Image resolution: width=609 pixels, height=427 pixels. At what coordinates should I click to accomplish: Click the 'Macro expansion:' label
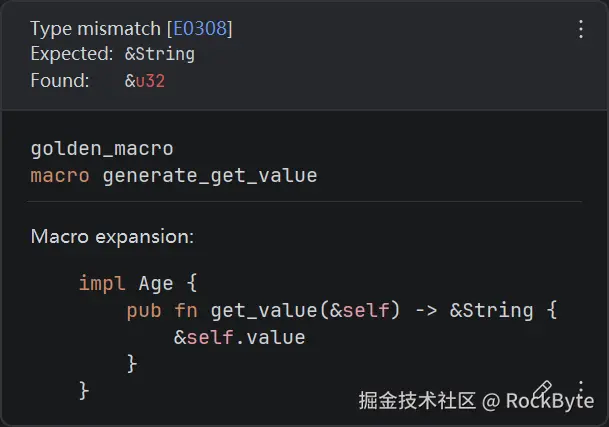[x=112, y=237]
